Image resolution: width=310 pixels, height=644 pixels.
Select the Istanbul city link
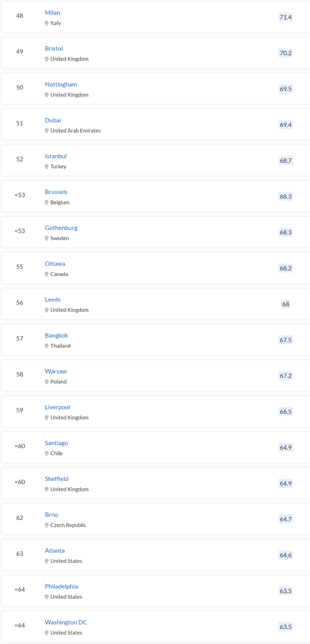pyautogui.click(x=56, y=156)
